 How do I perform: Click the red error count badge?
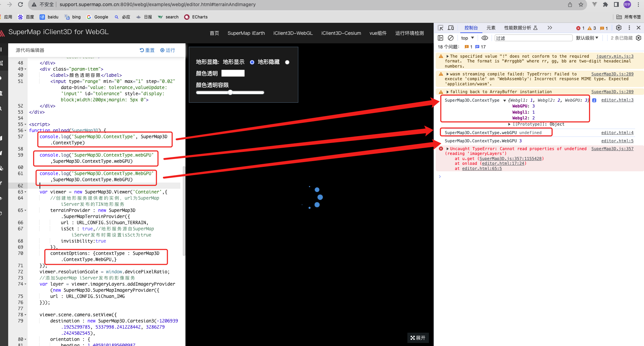coord(580,28)
